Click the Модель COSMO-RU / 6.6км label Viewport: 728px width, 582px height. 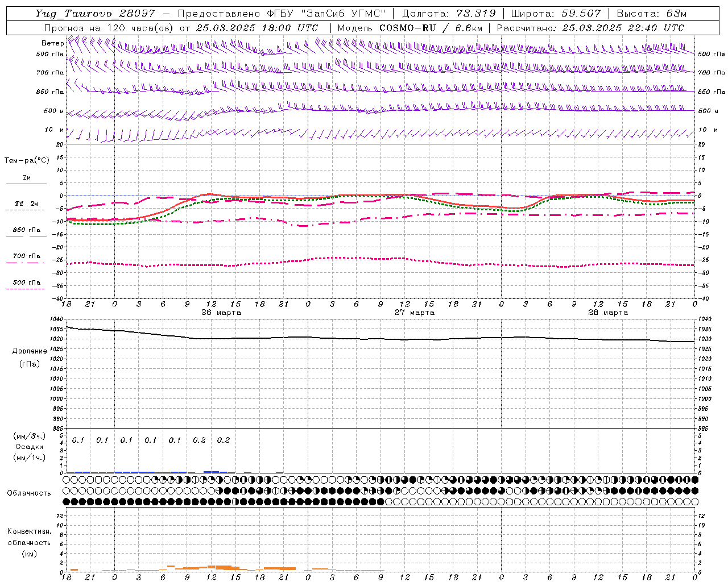[410, 28]
